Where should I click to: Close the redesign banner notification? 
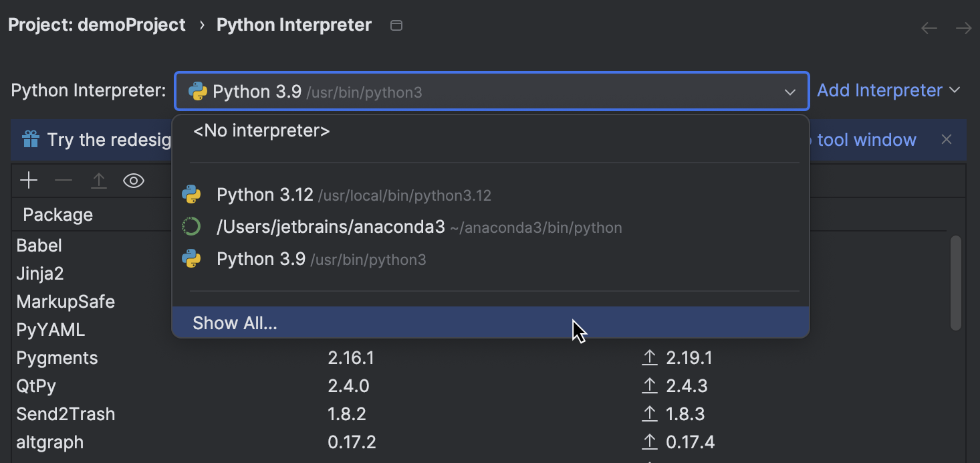coord(946,139)
